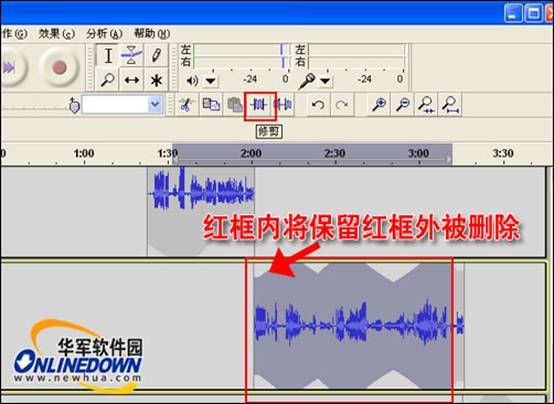Click the microphone recording meter icon
The width and height of the screenshot is (554, 404).
coord(306,81)
